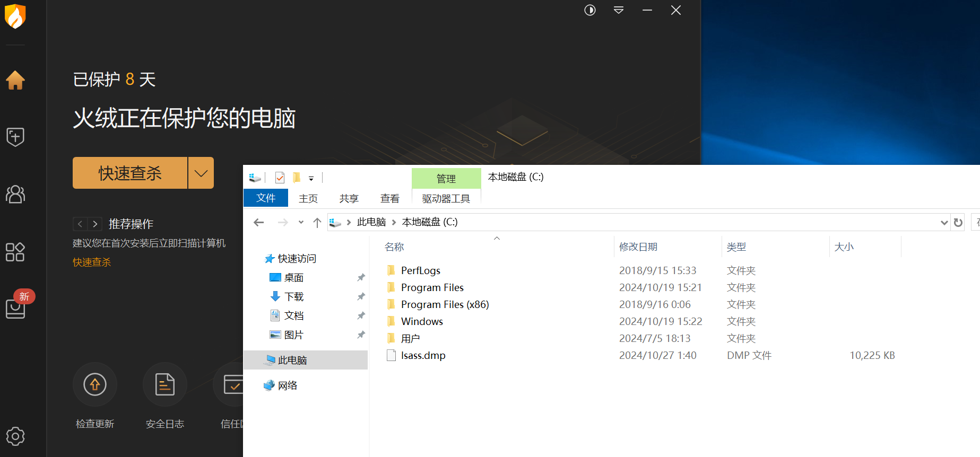Select 图片 in navigation pane
The image size is (980, 457).
pyautogui.click(x=294, y=335)
